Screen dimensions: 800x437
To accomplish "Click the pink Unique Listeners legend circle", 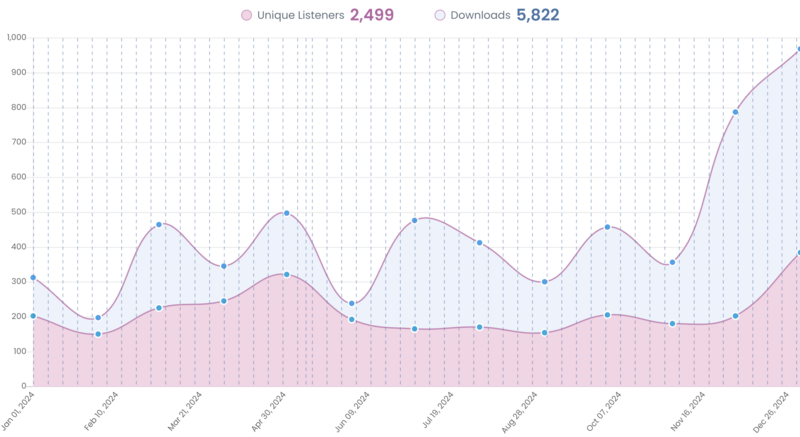I will click(x=246, y=15).
